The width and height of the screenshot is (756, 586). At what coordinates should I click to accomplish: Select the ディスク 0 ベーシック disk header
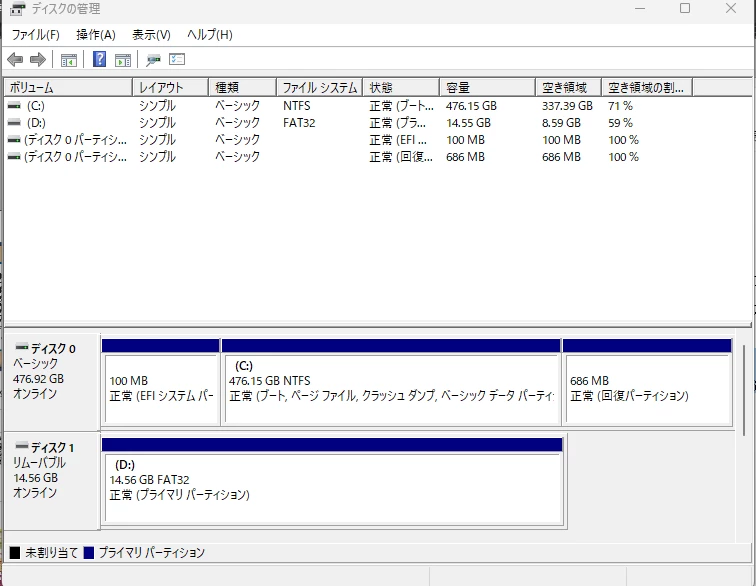click(x=52, y=382)
